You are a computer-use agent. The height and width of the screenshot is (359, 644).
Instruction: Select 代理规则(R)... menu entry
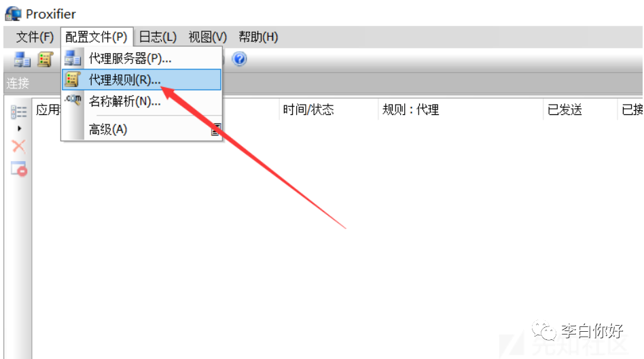[141, 80]
